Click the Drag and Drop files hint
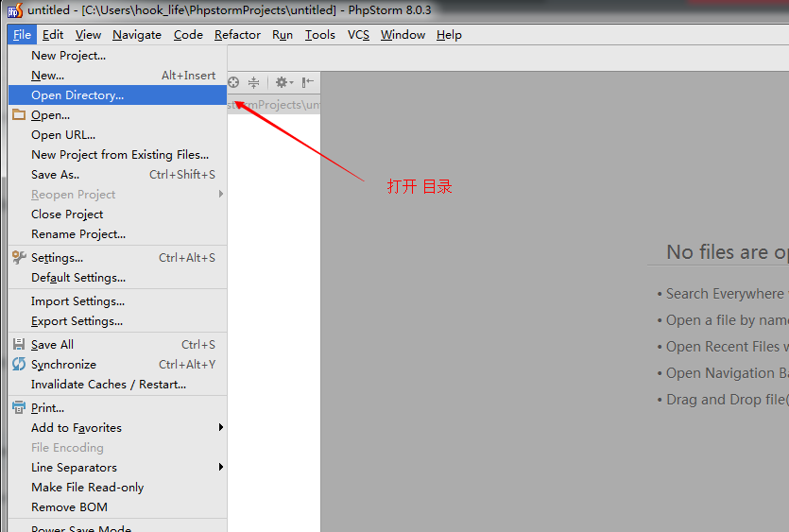 [727, 399]
